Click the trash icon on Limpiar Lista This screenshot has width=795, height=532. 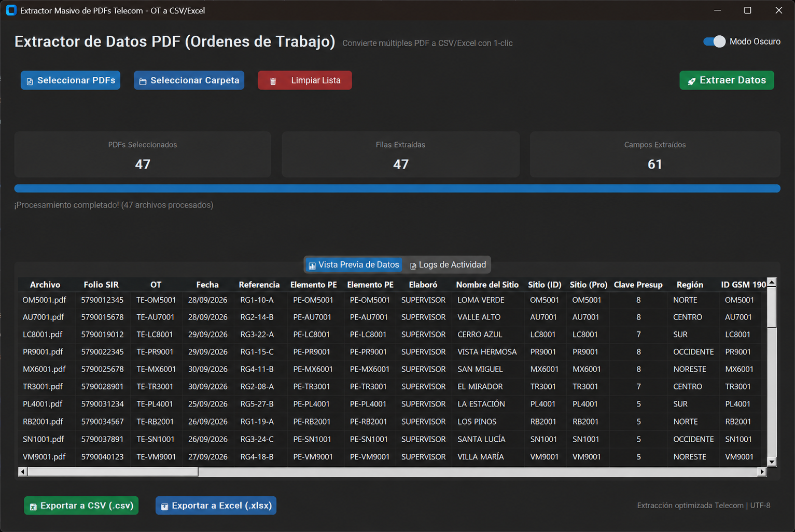click(x=273, y=81)
